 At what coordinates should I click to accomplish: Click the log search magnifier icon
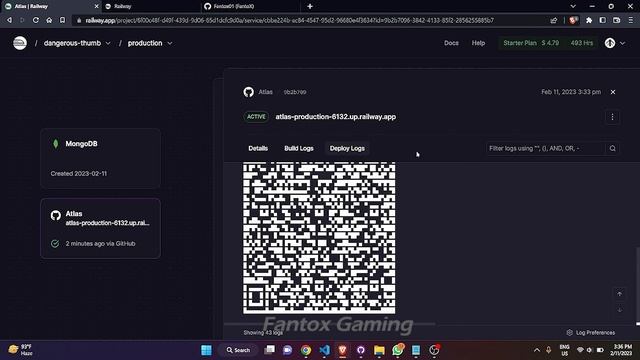coord(612,149)
